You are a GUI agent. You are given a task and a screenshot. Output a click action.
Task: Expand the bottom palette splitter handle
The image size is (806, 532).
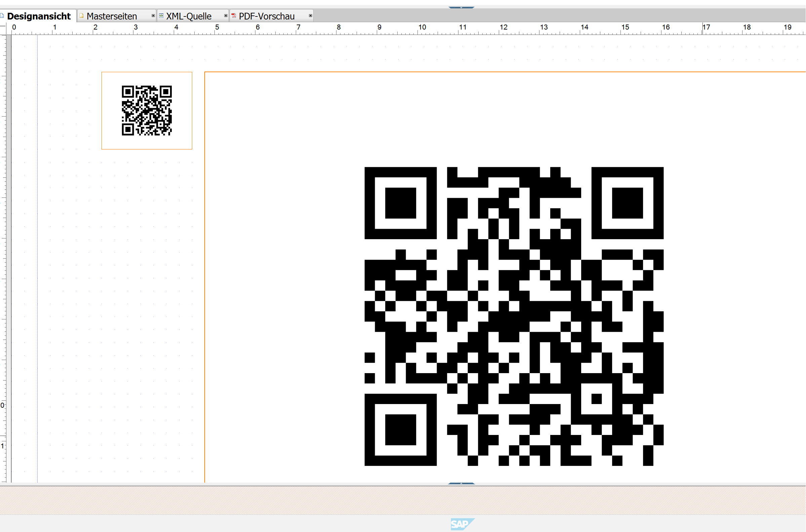click(461, 484)
